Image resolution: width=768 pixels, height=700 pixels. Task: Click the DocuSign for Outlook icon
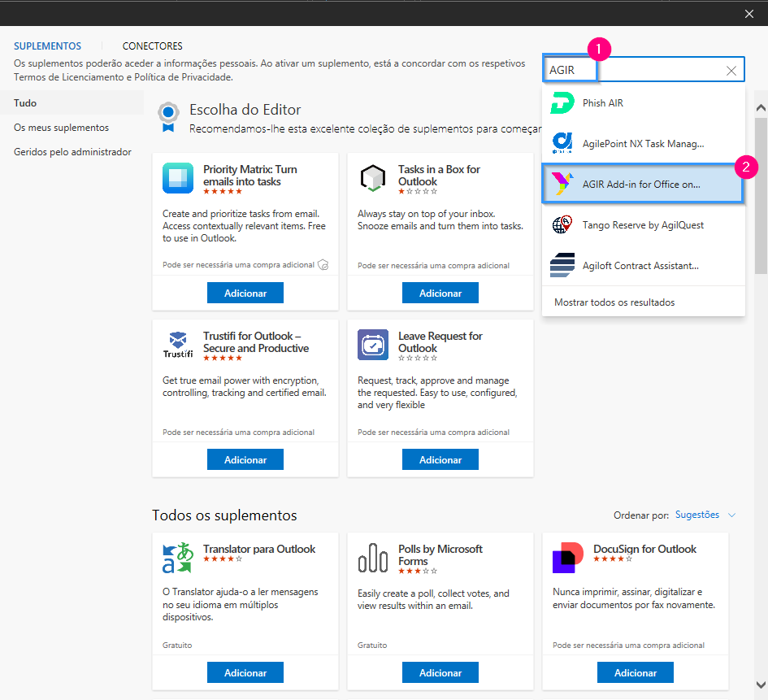tap(568, 558)
